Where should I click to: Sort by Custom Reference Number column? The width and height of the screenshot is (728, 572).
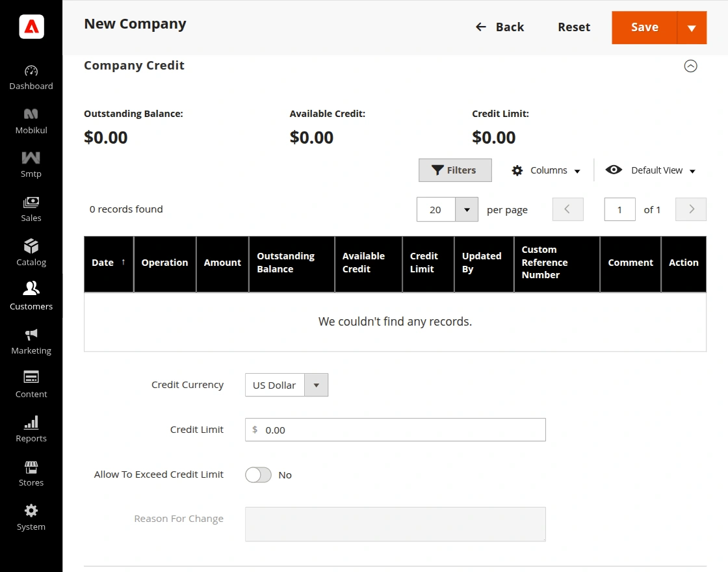556,264
